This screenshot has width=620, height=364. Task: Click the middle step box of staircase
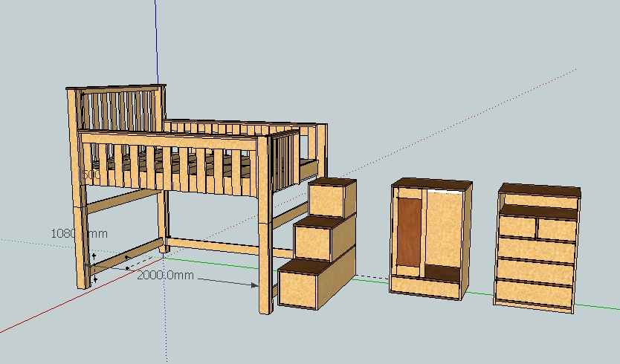(324, 238)
